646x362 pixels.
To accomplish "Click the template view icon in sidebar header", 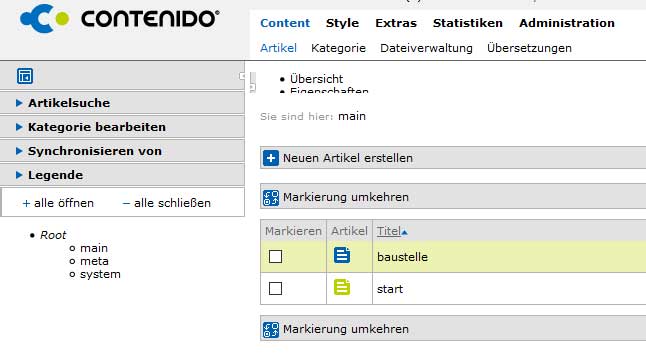I will tap(25, 76).
